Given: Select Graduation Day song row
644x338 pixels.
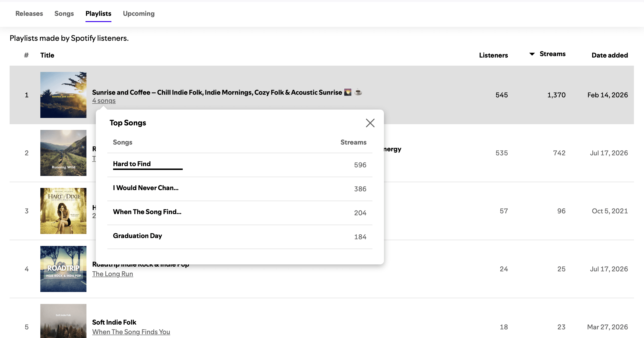Looking at the screenshot, I should point(240,237).
